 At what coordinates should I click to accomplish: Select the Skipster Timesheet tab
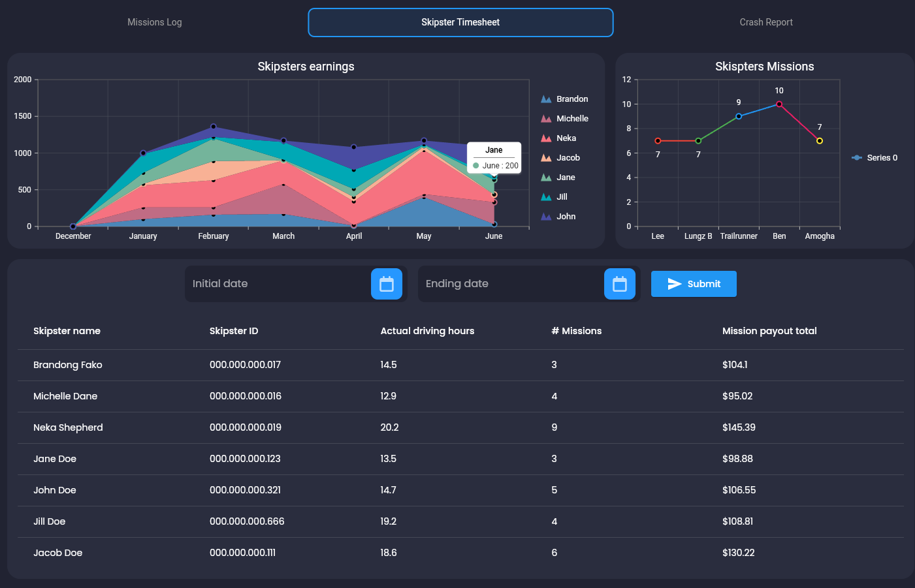(460, 22)
